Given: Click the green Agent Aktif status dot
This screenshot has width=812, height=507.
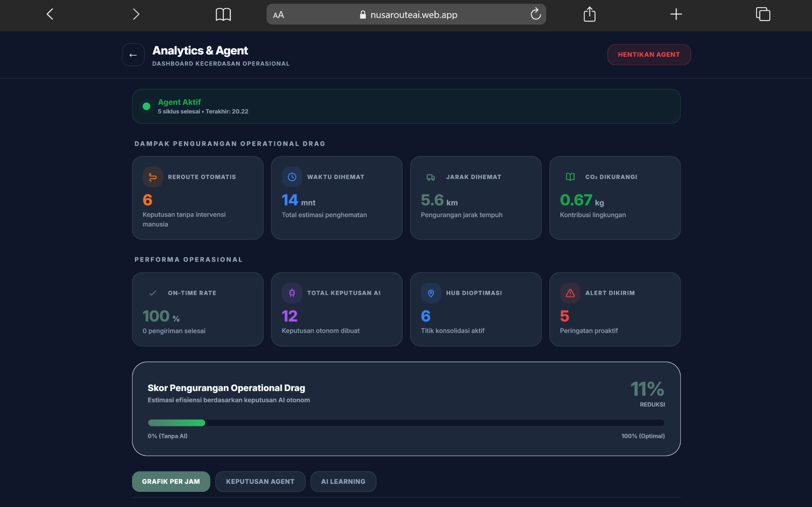Looking at the screenshot, I should 147,106.
